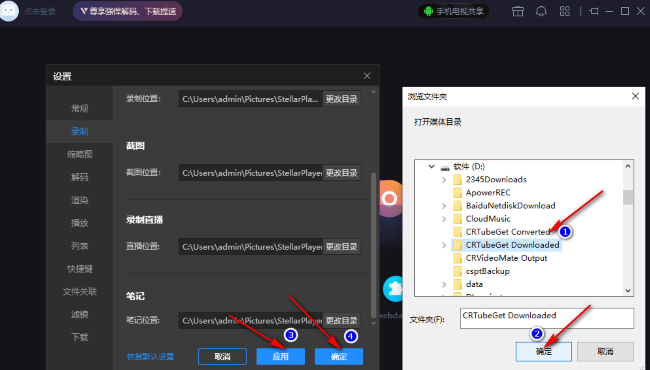This screenshot has height=370, width=650.
Task: Close the browse folder dialog
Action: coord(635,96)
